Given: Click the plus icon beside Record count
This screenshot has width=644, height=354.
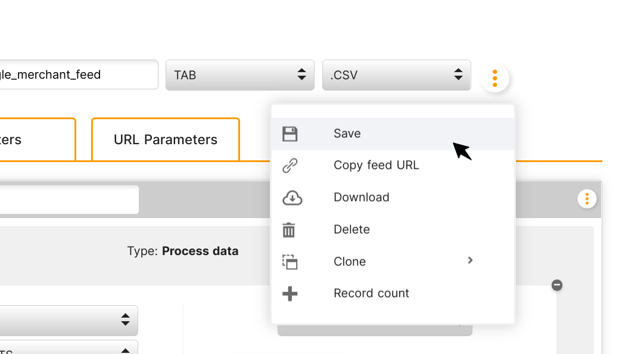Looking at the screenshot, I should 290,294.
